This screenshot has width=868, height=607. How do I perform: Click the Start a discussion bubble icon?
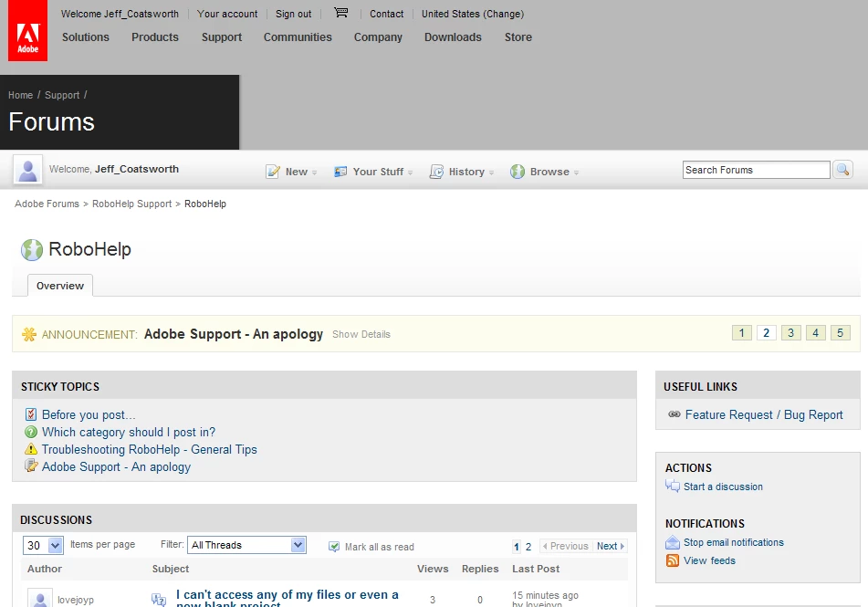[x=673, y=487]
